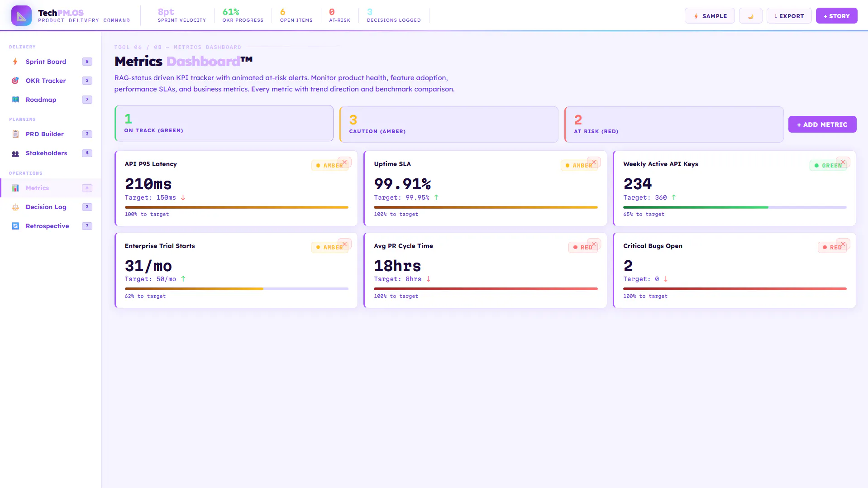Click the down arrow beside Target: 8hrs
This screenshot has height=488, width=868.
tap(428, 279)
